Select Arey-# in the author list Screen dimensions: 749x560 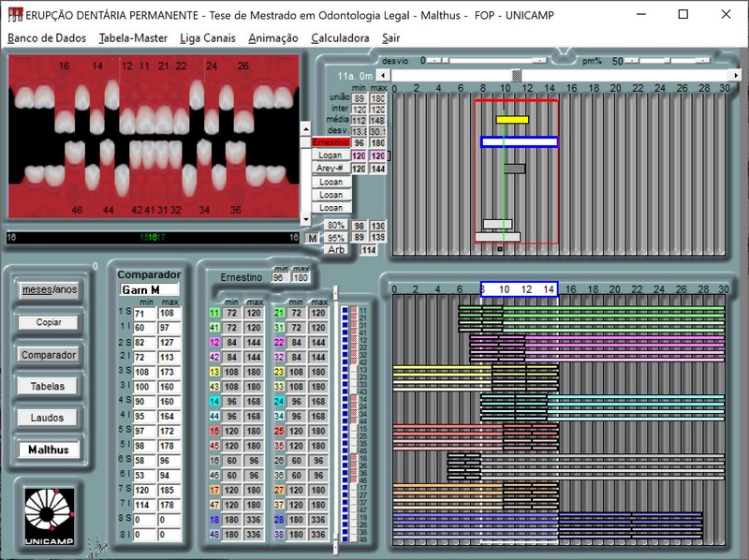click(330, 169)
